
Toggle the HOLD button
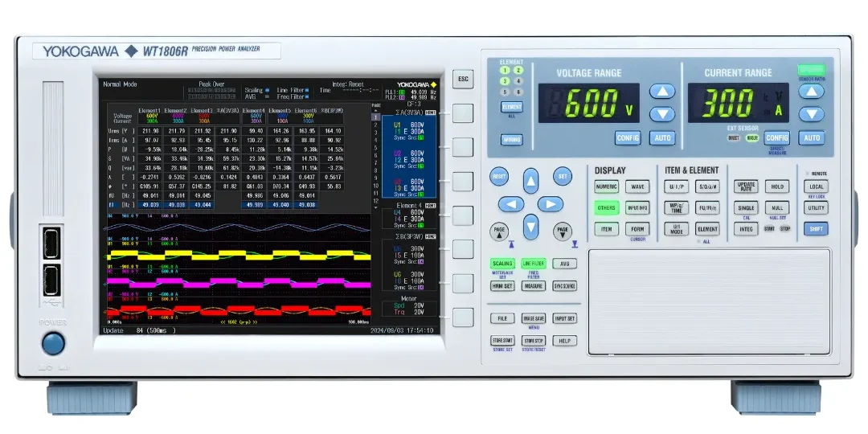tap(776, 187)
